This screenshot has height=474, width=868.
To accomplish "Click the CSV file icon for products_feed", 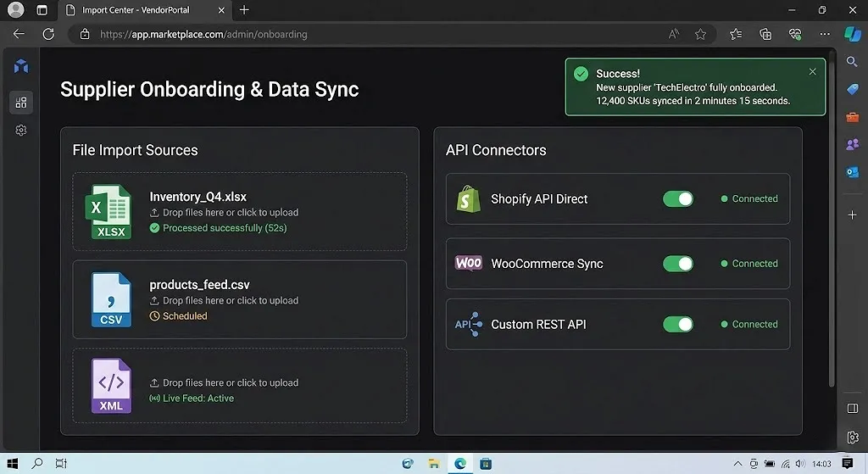I will tap(111, 300).
